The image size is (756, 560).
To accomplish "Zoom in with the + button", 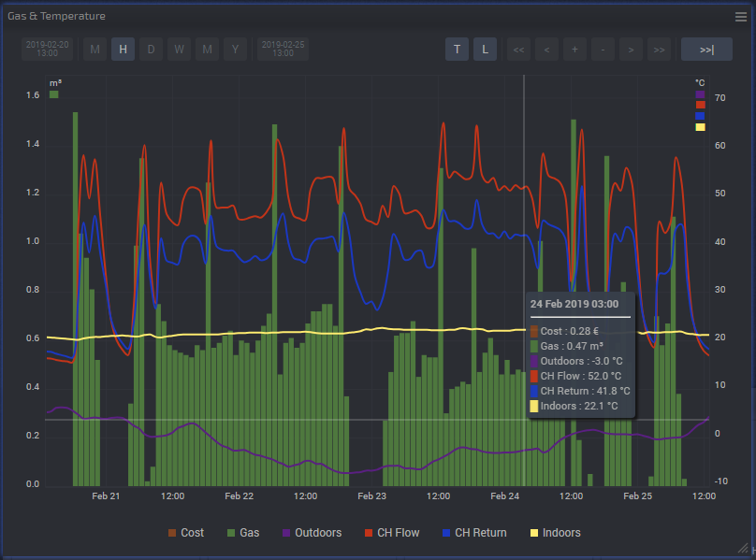I will [x=574, y=50].
